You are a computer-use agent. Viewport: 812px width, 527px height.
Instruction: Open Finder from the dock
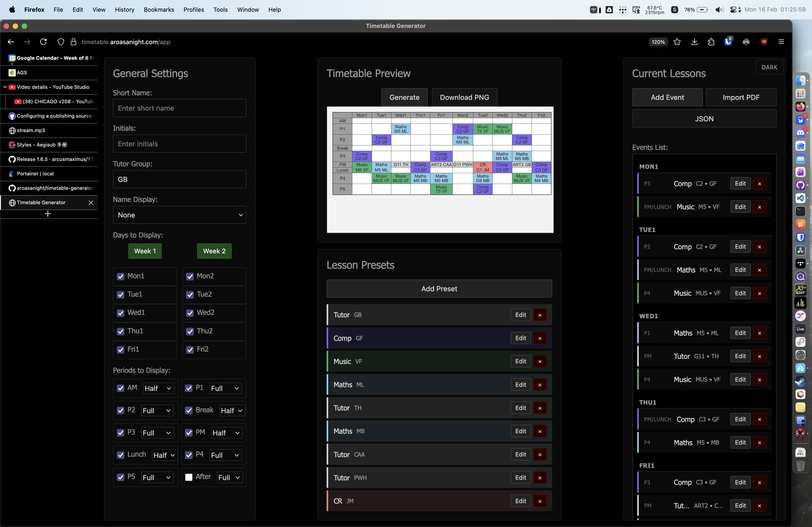[800, 80]
